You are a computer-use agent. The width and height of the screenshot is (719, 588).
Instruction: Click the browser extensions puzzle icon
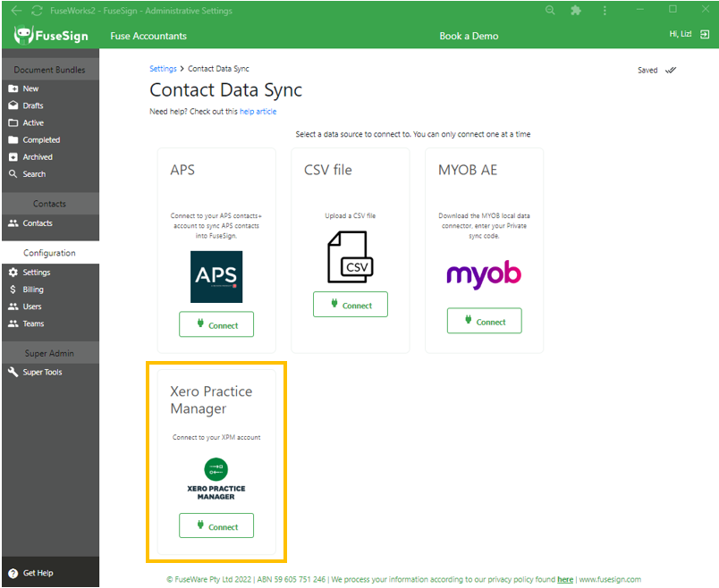pos(576,10)
